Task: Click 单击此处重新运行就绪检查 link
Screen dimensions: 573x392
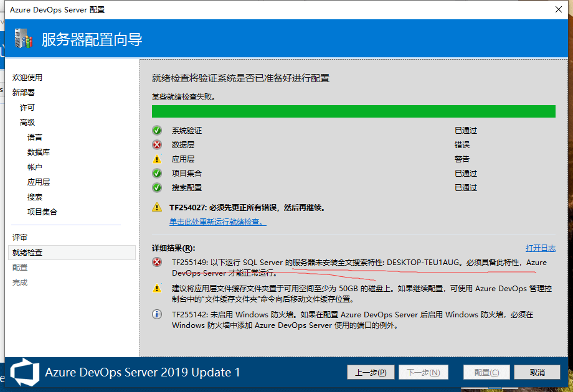Action: click(218, 222)
